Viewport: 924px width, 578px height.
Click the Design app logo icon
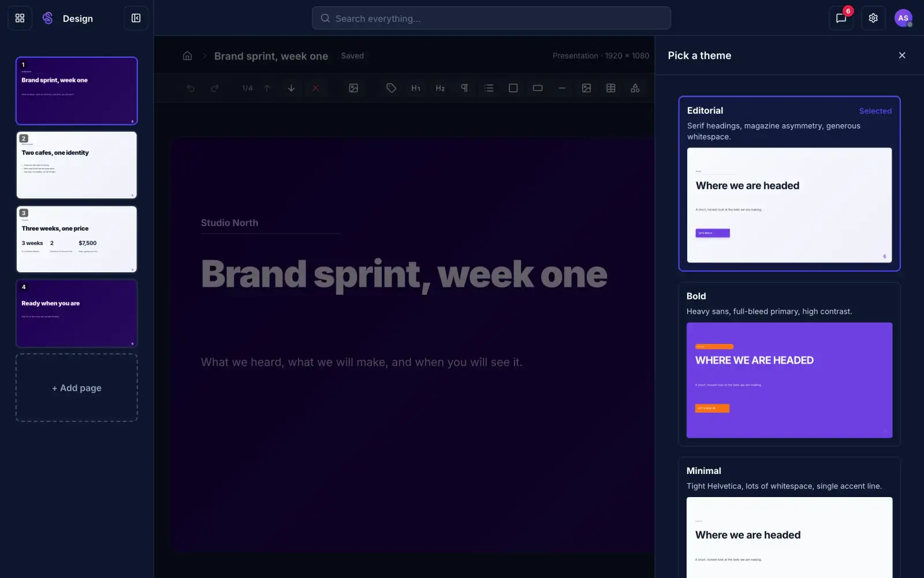[x=48, y=18]
